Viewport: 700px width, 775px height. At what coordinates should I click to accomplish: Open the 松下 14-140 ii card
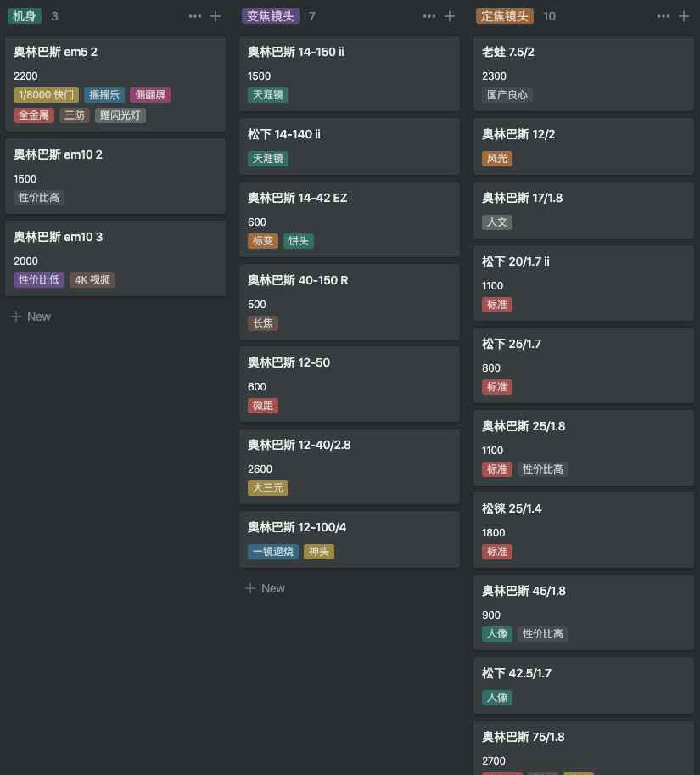[350, 146]
